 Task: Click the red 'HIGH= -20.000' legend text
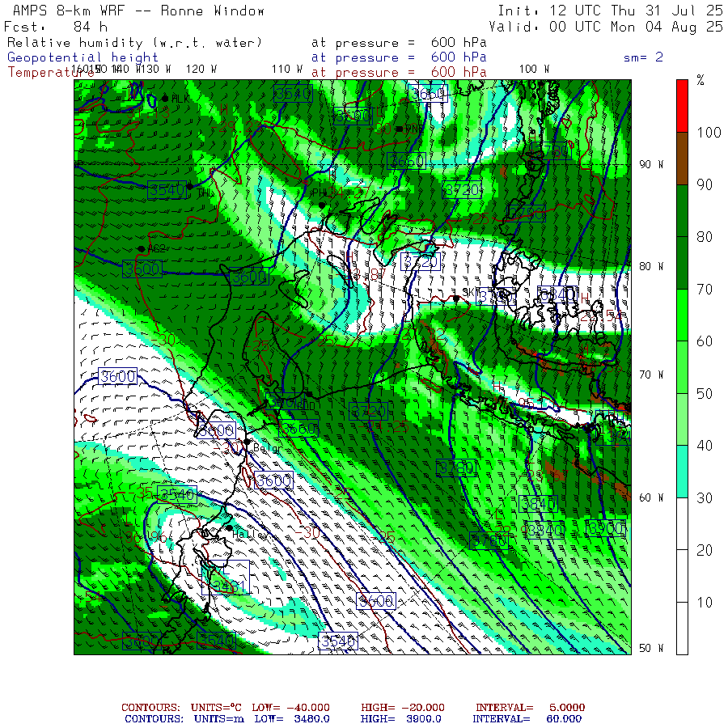pyautogui.click(x=403, y=708)
